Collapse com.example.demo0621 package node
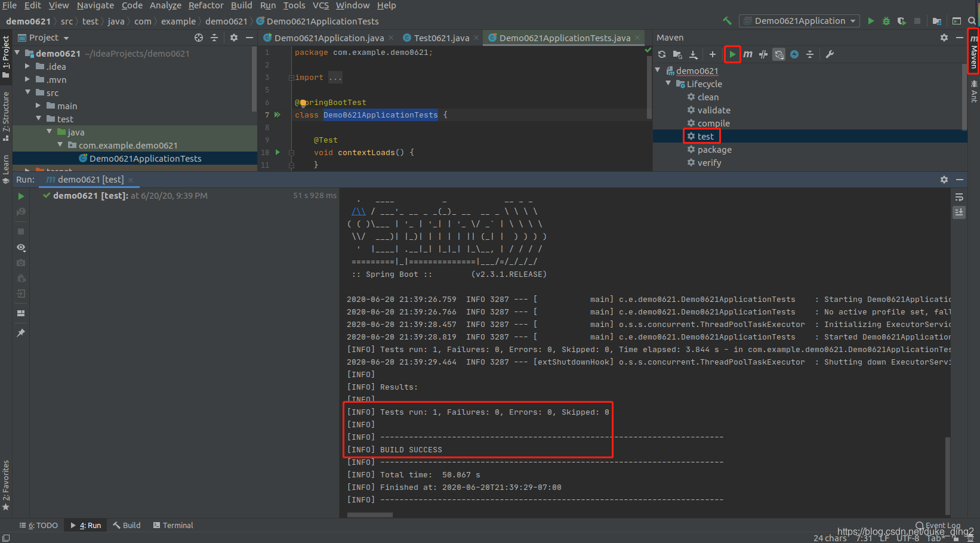The width and height of the screenshot is (980, 543). 60,145
